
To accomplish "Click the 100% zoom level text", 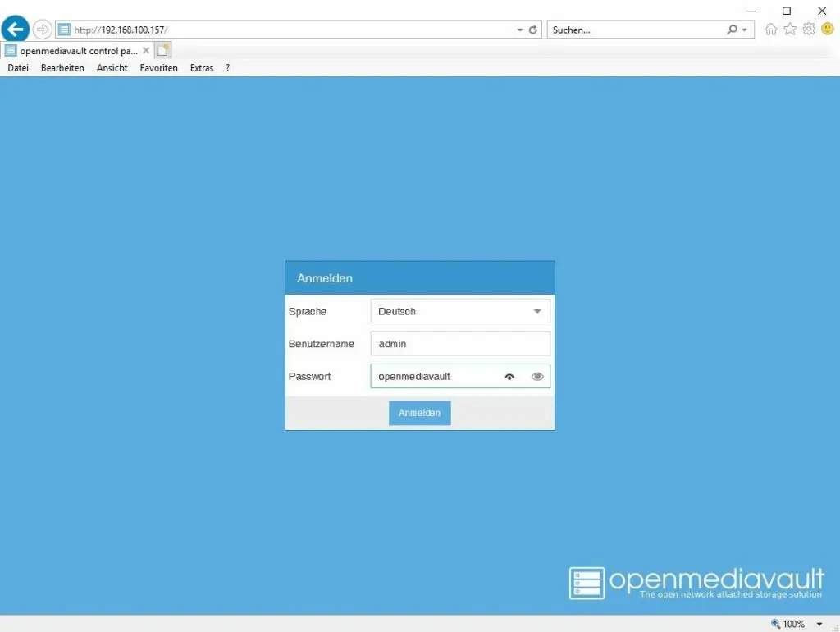I will click(793, 624).
